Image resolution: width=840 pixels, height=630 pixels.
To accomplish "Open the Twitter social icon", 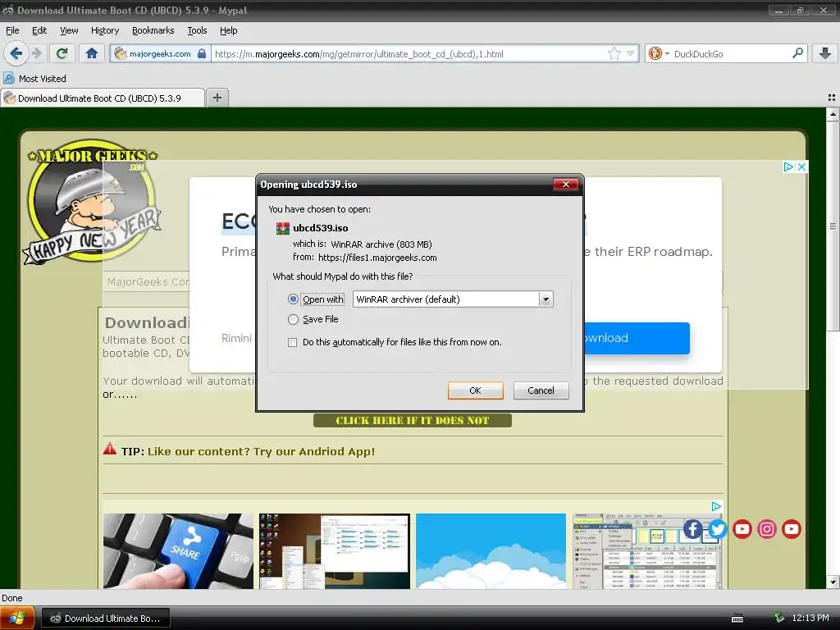I will point(717,529).
